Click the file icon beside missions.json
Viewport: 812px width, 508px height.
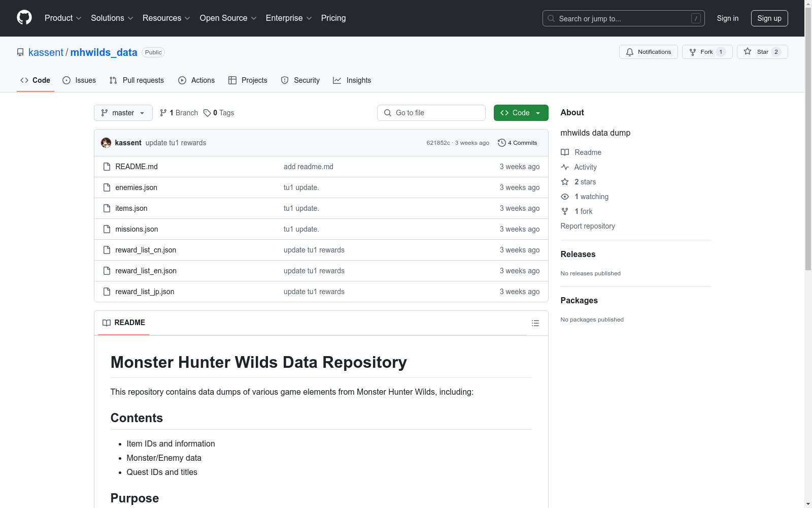click(x=107, y=229)
